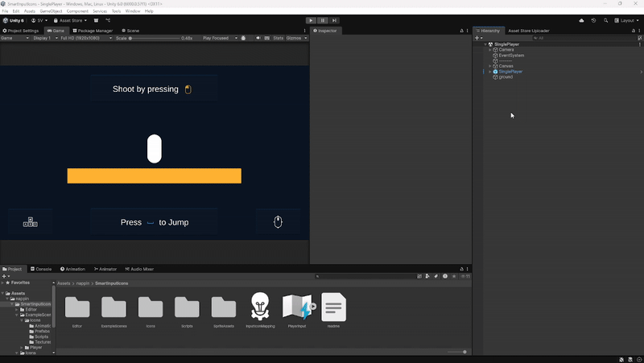Viewport: 644px width, 363px height.
Task: Open the SV account dropdown
Action: click(x=39, y=21)
